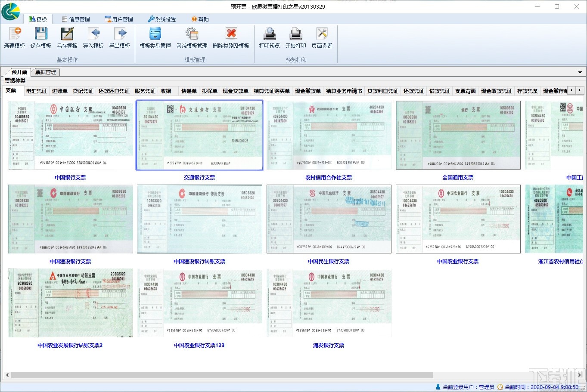The width and height of the screenshot is (587, 392).
Task: Click the 新建模板 (new template) icon
Action: [x=15, y=34]
